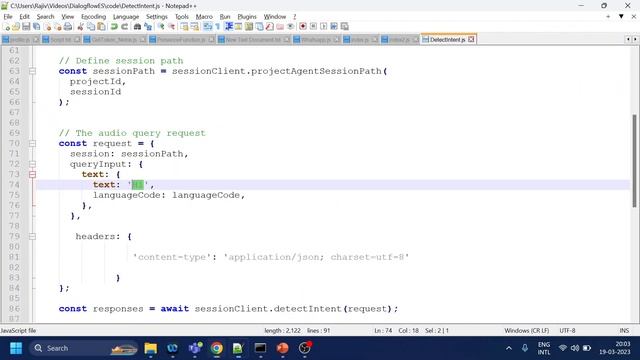Save the recorded macro icon
The image size is (640, 360).
[x=344, y=27]
